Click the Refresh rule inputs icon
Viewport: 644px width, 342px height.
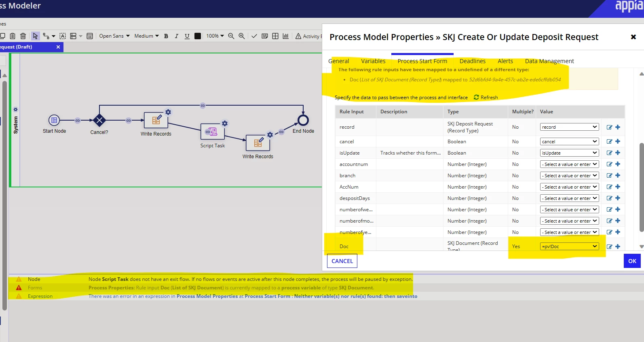point(476,98)
